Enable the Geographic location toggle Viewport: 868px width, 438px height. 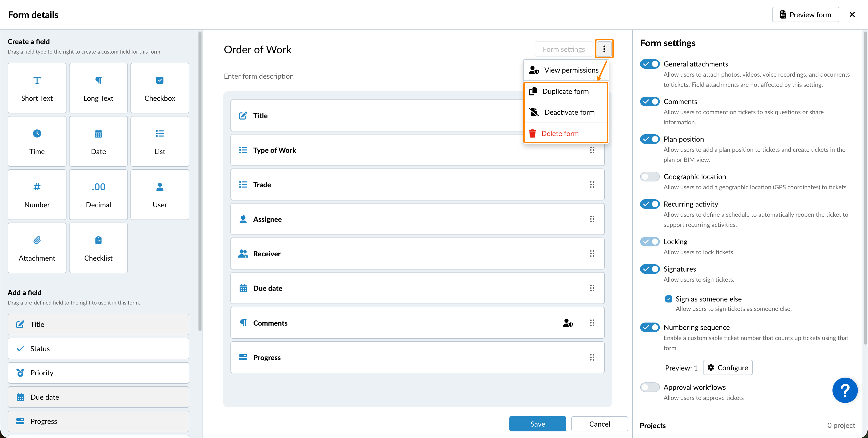650,177
